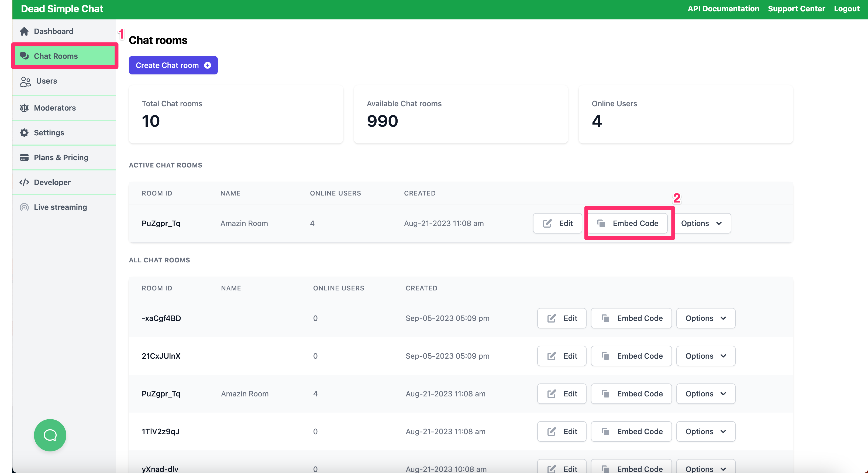Screen dimensions: 868x473
Task: Click Create Chat room button
Action: pyautogui.click(x=173, y=66)
